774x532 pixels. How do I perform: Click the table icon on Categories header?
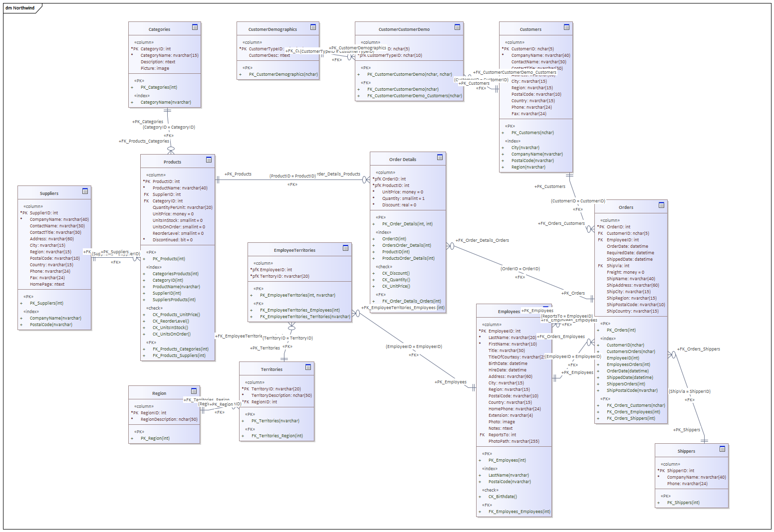(195, 27)
